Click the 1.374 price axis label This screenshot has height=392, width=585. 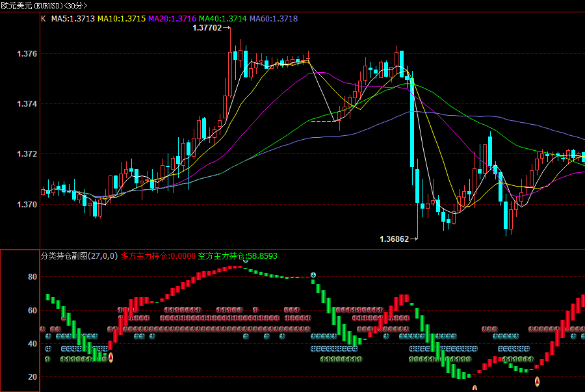(x=27, y=103)
